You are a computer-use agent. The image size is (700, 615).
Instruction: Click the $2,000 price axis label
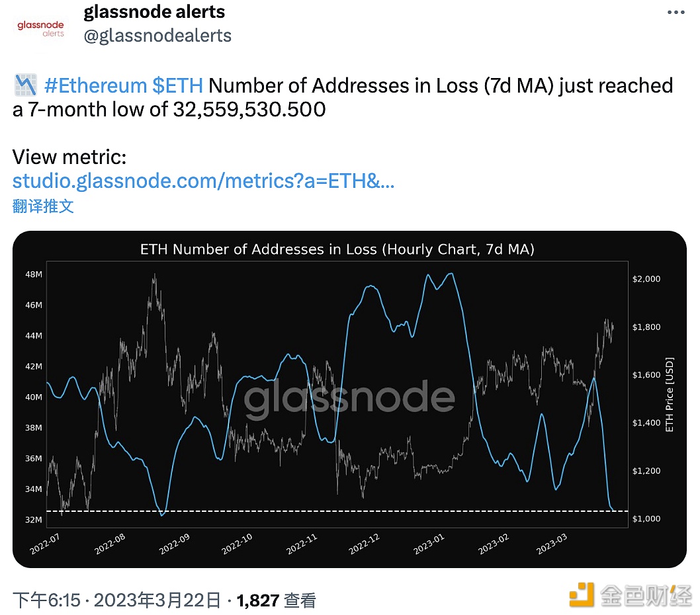point(646,279)
